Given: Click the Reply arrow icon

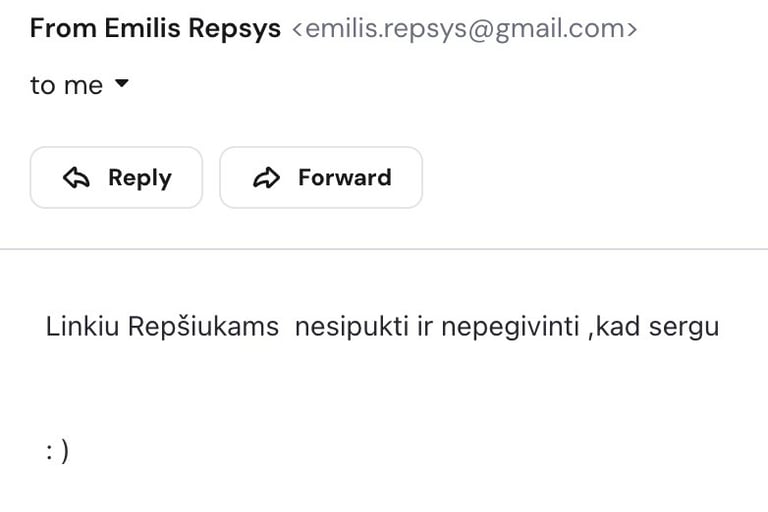Looking at the screenshot, I should 76,178.
